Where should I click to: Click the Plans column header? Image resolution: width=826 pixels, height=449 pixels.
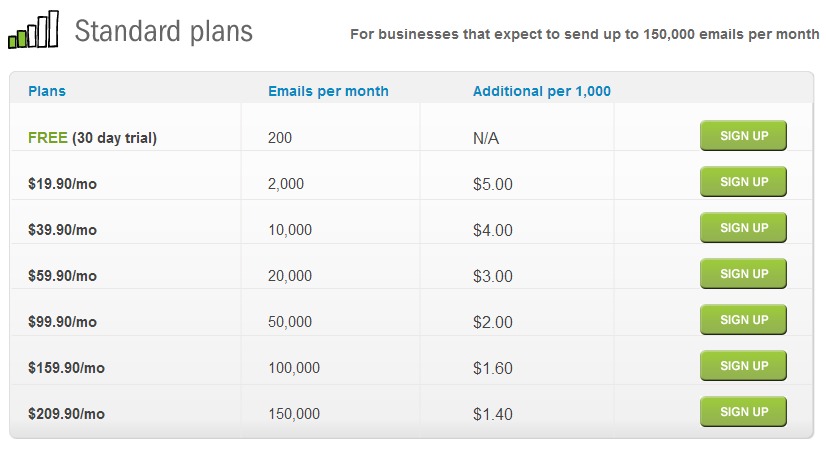47,91
